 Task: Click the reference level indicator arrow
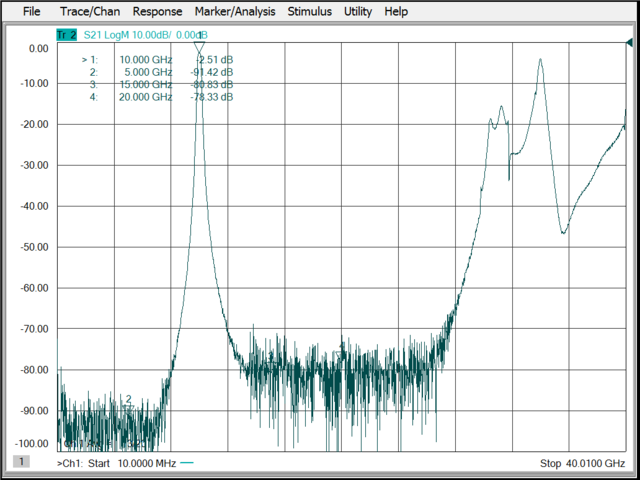point(629,42)
